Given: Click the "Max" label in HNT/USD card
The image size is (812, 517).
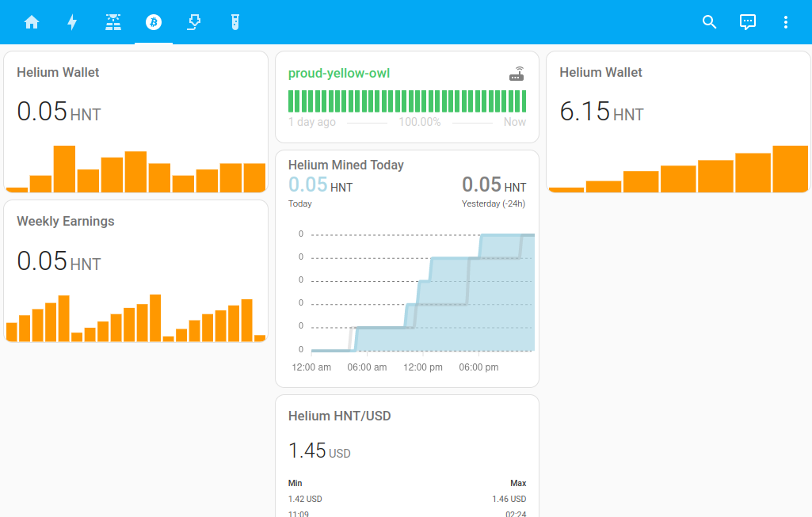Looking at the screenshot, I should (518, 484).
